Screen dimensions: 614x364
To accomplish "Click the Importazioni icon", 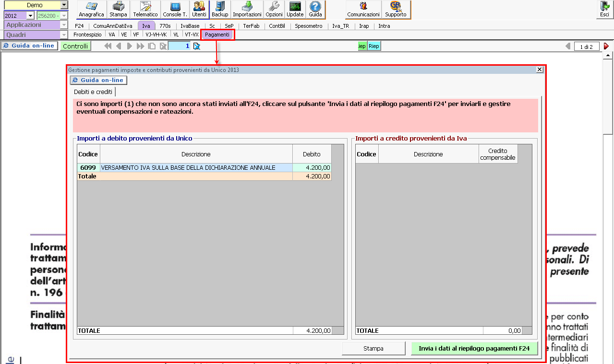I will (247, 9).
